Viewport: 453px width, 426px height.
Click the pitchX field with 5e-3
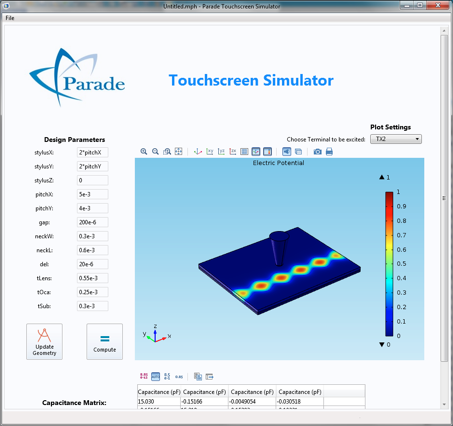point(93,194)
